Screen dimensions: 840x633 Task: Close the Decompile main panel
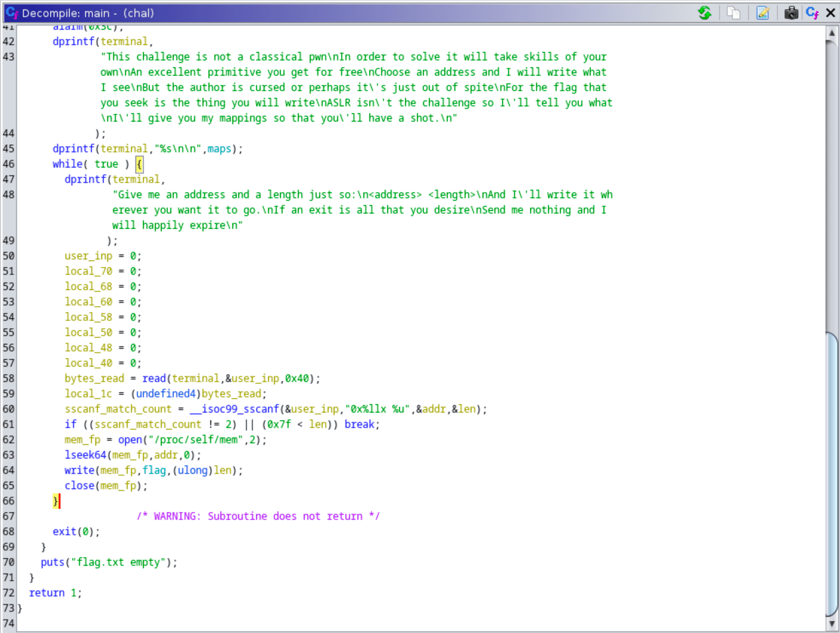pyautogui.click(x=830, y=13)
